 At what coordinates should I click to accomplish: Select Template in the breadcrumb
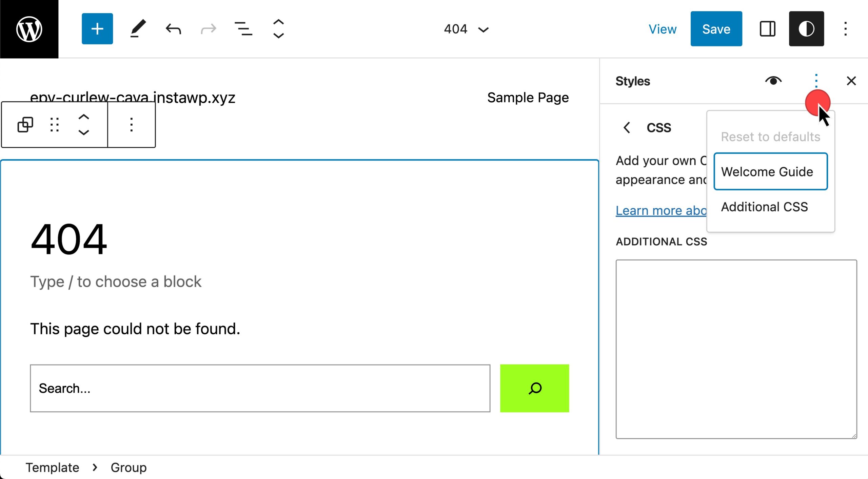(x=52, y=467)
